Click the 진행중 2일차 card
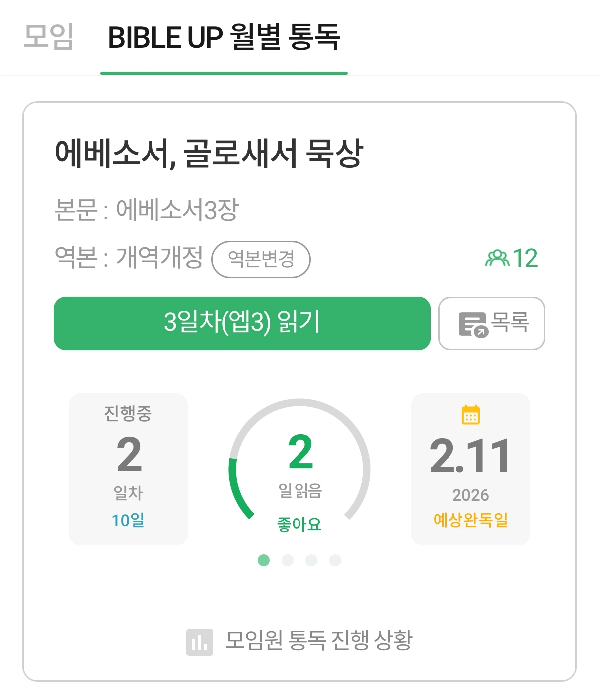Viewport: 599px width, 700px height. pyautogui.click(x=128, y=469)
